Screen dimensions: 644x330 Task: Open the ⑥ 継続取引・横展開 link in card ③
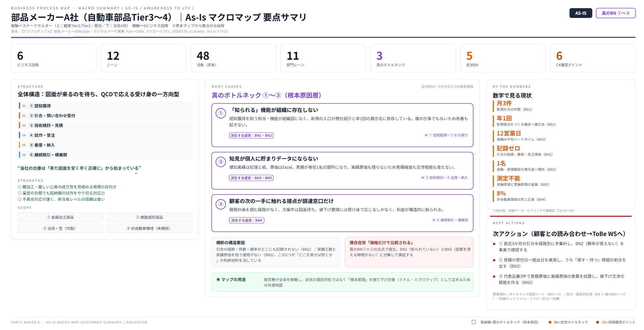[450, 220]
